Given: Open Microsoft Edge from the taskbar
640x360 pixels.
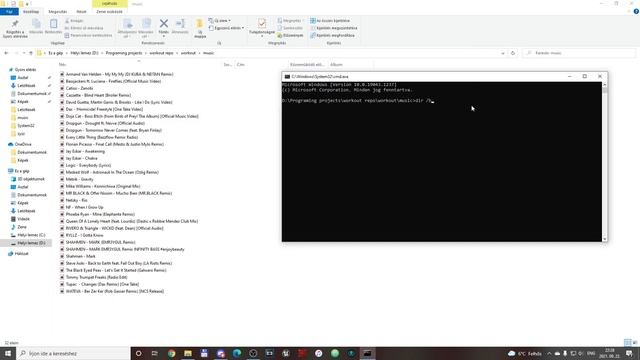Looking at the screenshot, I should pos(237,353).
